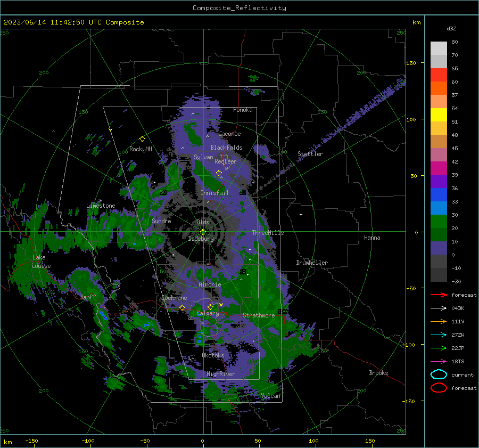
Task: Select the white 04DK arrow legend icon
Action: (439, 308)
